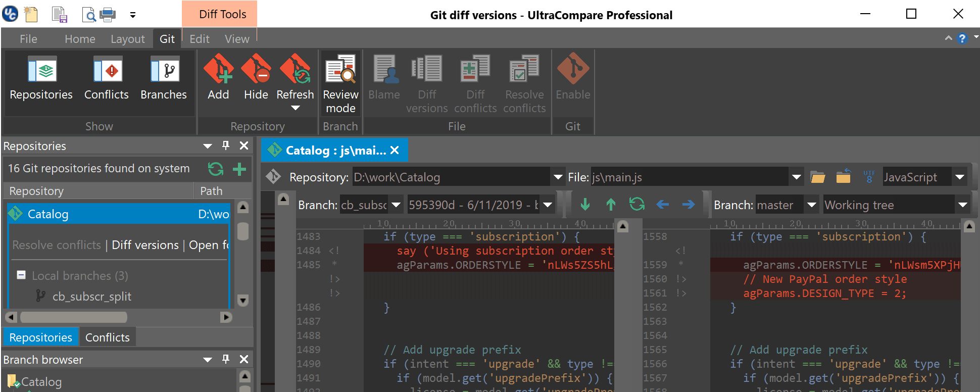Switch to the Repositories bottom tab
The image size is (980, 392).
tap(41, 337)
